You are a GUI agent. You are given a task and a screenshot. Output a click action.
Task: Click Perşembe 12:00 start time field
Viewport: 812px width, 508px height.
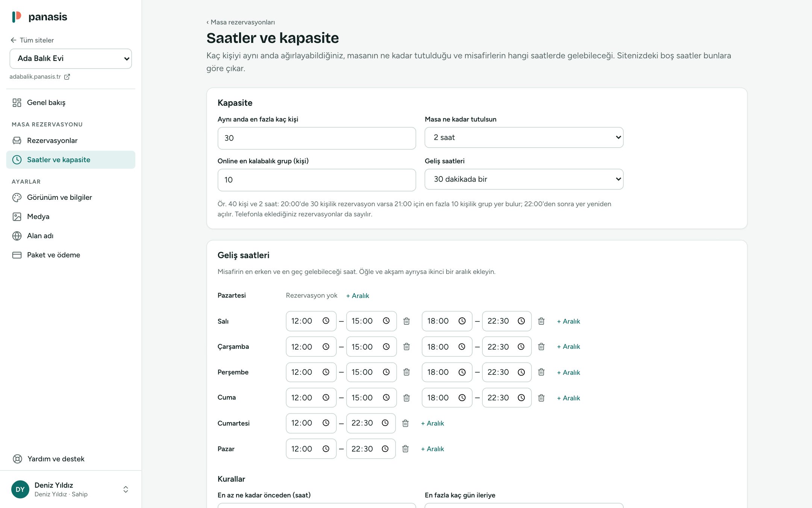point(311,372)
